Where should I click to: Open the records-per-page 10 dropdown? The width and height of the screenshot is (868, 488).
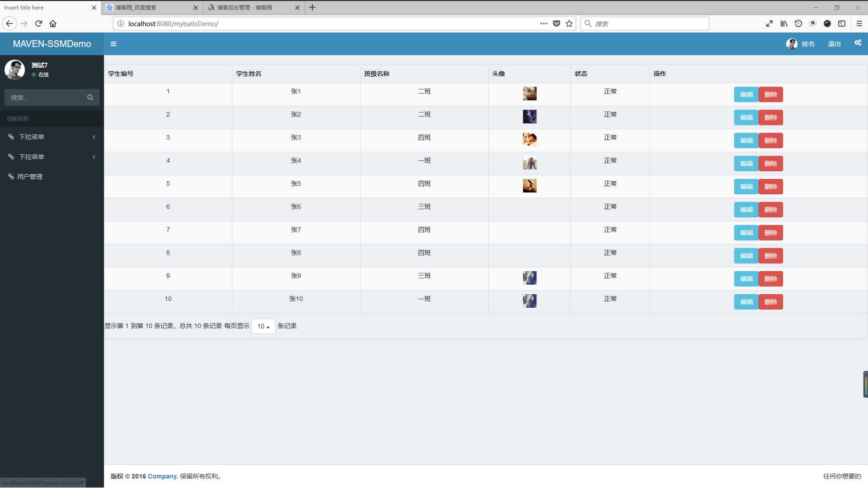click(x=263, y=326)
